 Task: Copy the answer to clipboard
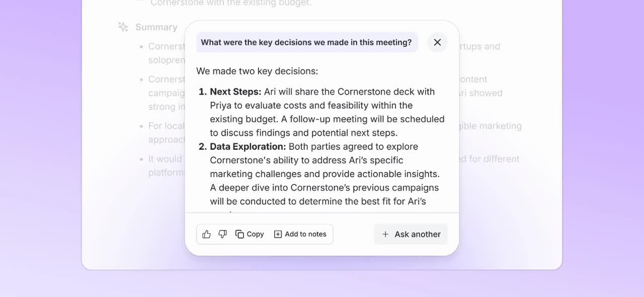click(250, 234)
